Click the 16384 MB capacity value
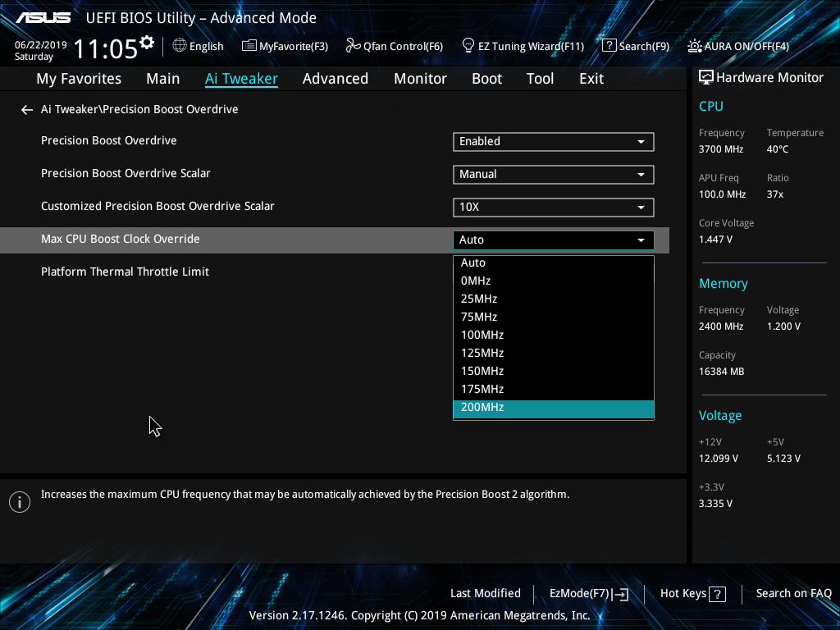The width and height of the screenshot is (840, 630). click(x=721, y=372)
